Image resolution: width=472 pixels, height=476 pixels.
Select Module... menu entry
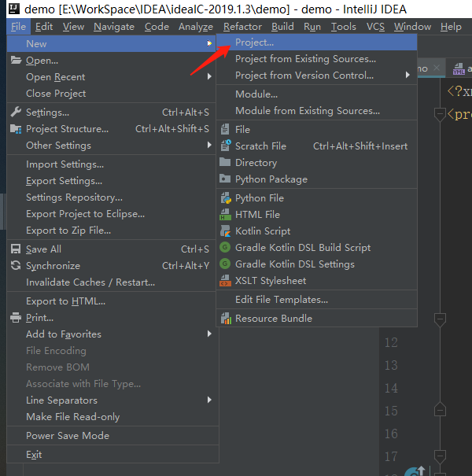316,94
